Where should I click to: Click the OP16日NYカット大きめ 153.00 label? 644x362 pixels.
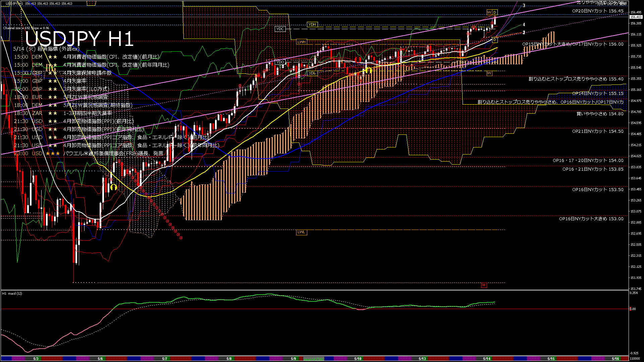[591, 219]
